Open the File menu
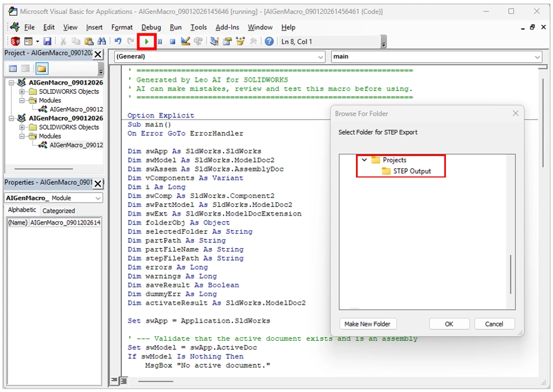 coord(29,27)
